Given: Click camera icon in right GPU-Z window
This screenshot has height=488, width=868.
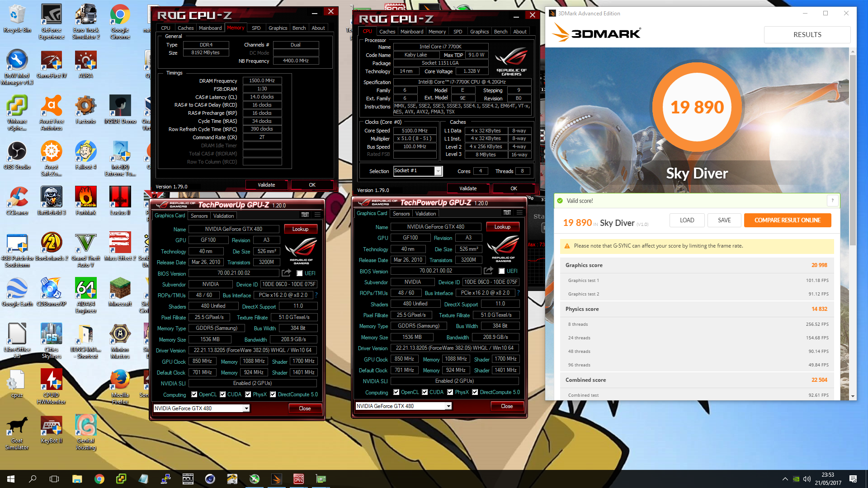Looking at the screenshot, I should (507, 212).
